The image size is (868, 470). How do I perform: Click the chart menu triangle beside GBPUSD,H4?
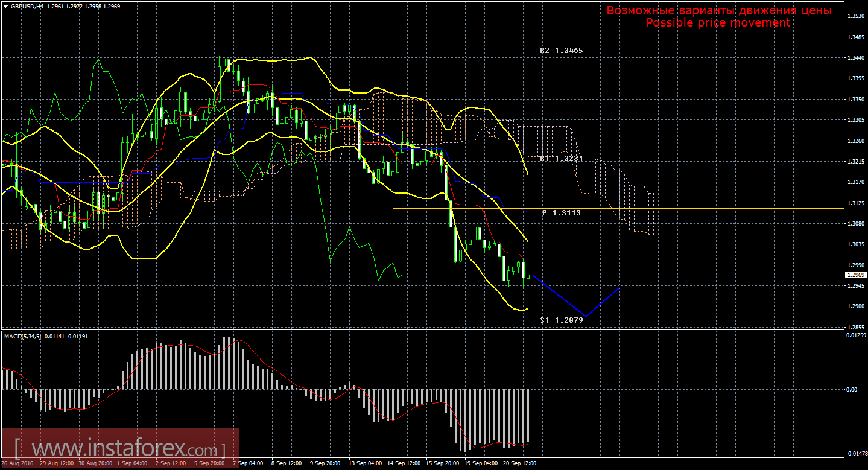tap(5, 6)
